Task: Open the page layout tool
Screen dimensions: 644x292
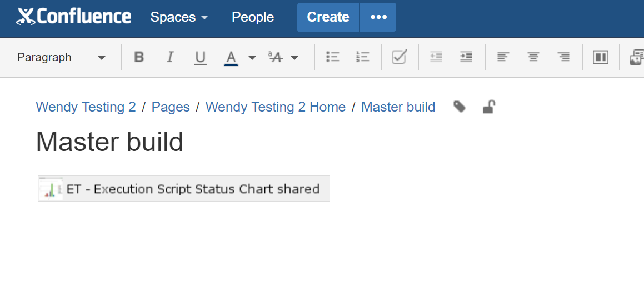Action: click(x=601, y=57)
